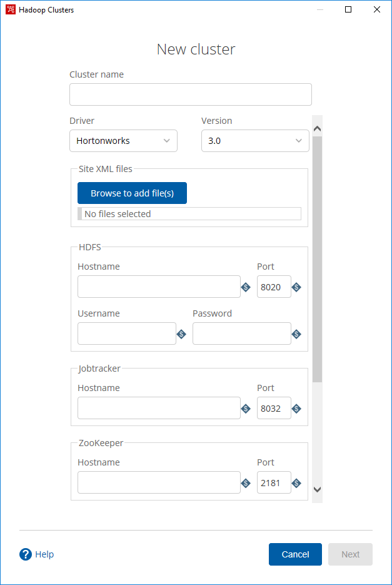Click the scrollbar's down arrow

[x=317, y=491]
